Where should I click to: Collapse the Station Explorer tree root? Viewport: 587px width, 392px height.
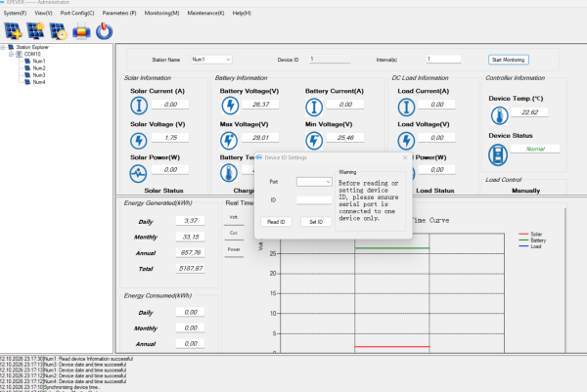pyautogui.click(x=3, y=47)
